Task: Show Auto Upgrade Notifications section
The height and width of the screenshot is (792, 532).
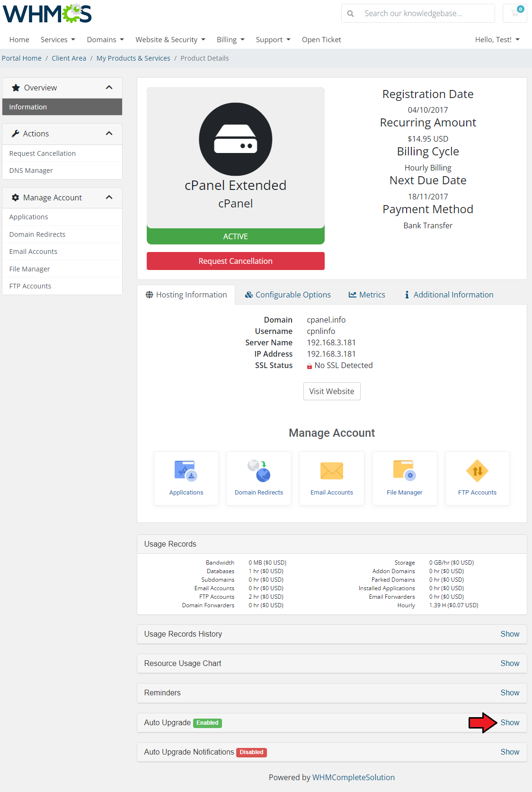Action: pos(510,752)
